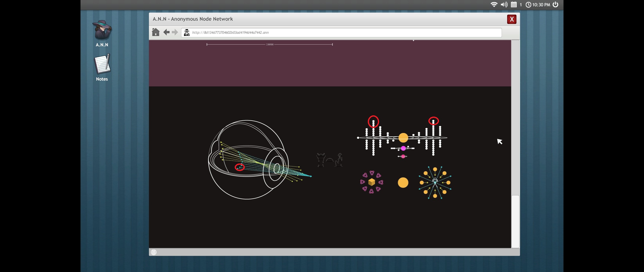Click red circle inside the eyeball diagram
This screenshot has width=644, height=272.
(x=239, y=167)
